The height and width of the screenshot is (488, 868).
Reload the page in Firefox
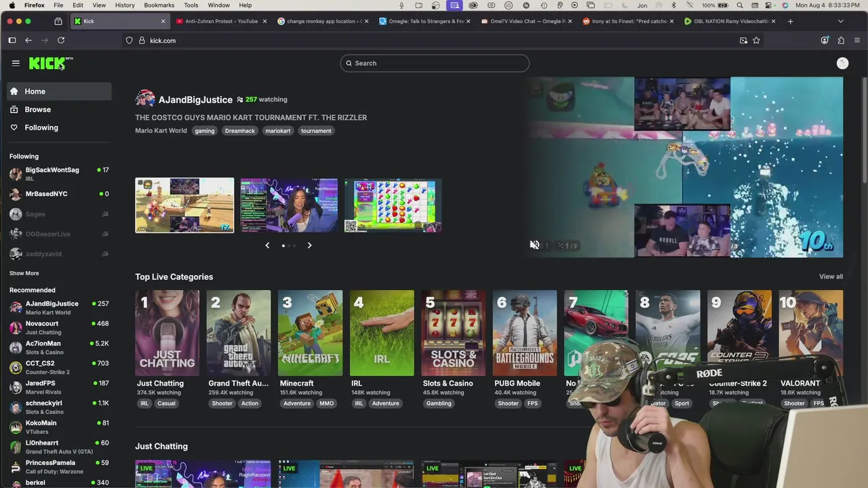[61, 40]
